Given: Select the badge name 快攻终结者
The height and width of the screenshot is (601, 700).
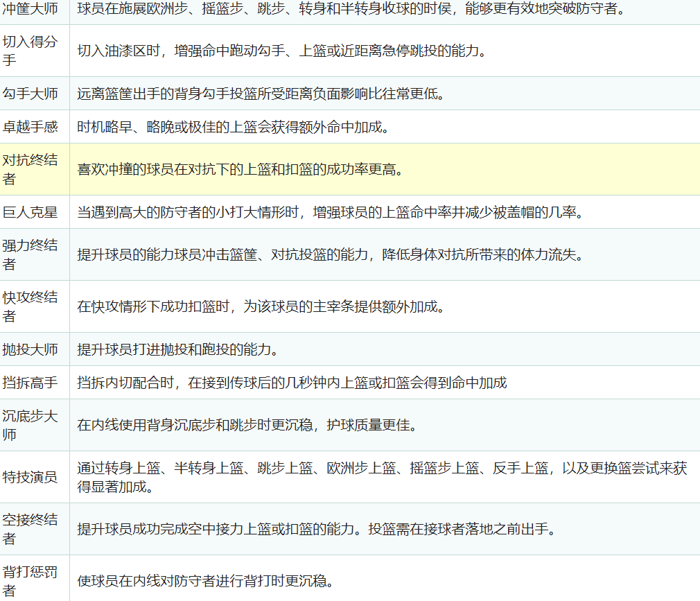Looking at the screenshot, I should coord(30,306).
